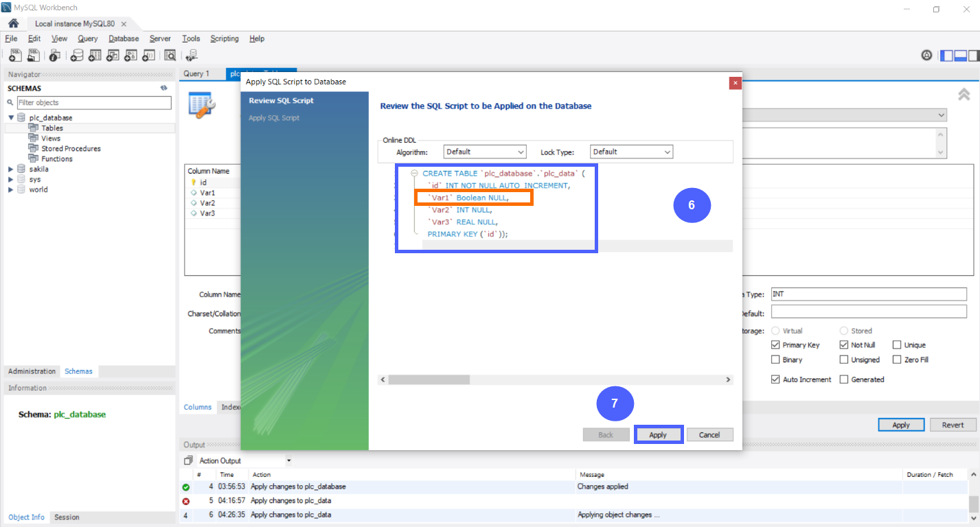980x527 pixels.
Task: Collapse the plc_database schema tree
Action: (x=11, y=118)
